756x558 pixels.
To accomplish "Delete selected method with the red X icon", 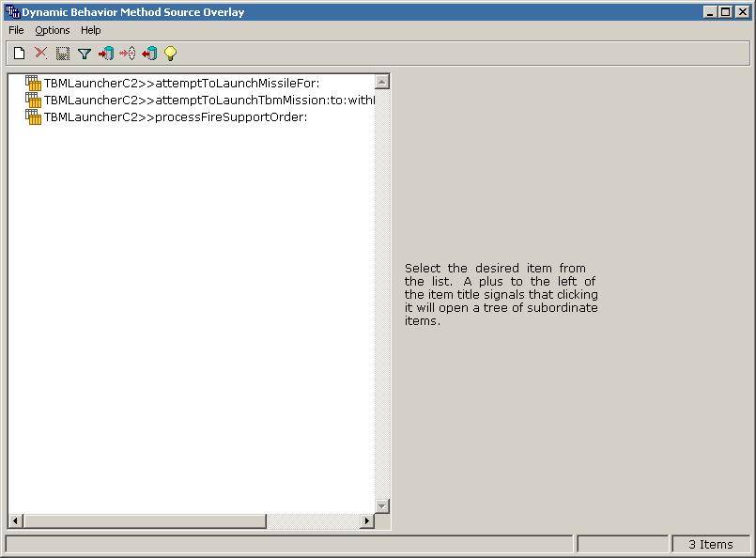I will click(x=40, y=54).
